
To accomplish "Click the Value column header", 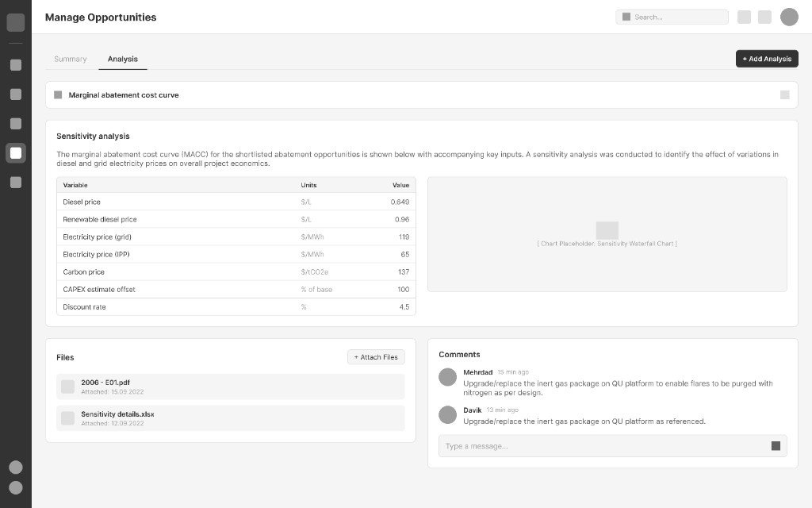I will point(400,185).
